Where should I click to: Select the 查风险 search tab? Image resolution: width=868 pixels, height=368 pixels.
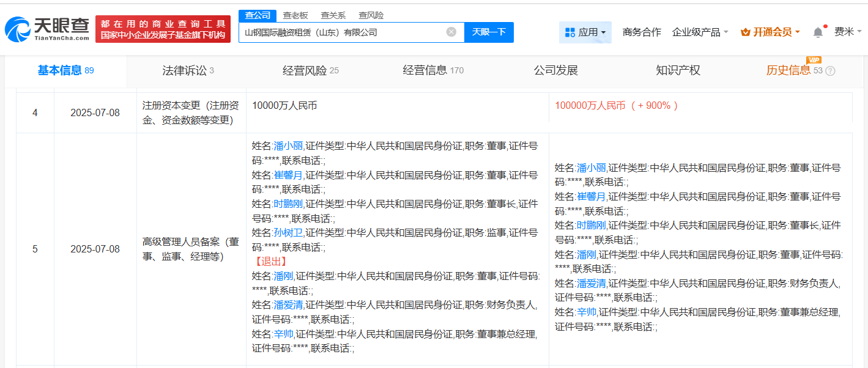point(371,15)
